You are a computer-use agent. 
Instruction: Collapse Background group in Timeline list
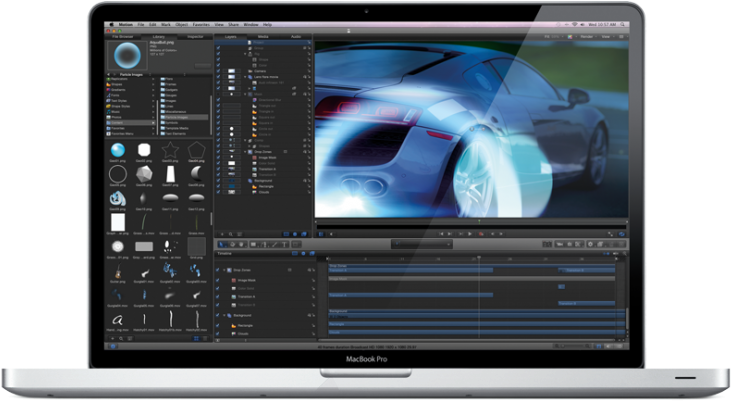[x=224, y=315]
